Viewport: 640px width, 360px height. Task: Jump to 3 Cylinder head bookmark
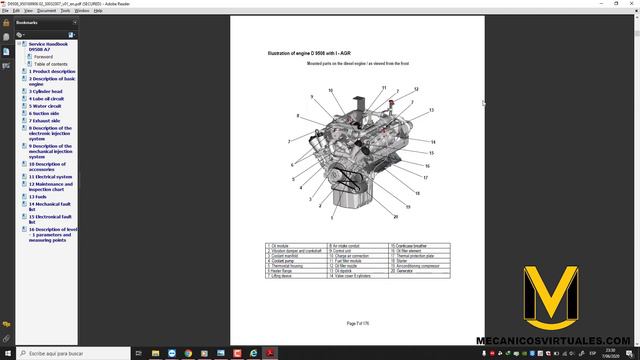(x=45, y=91)
